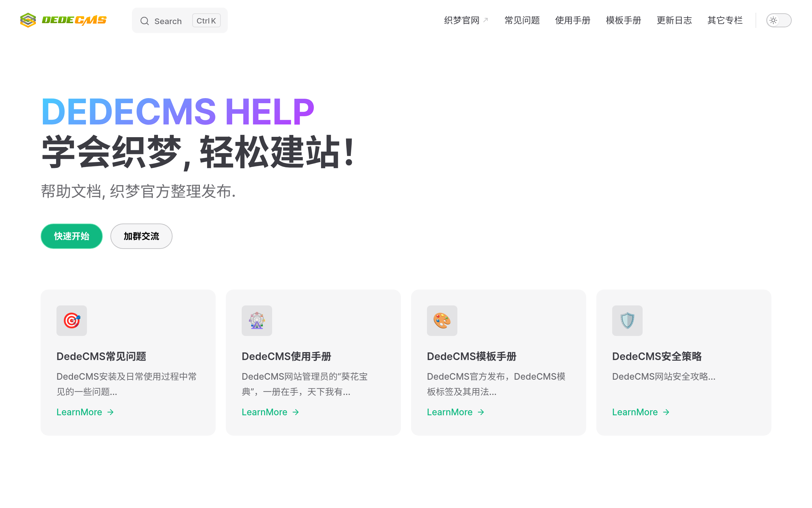
Task: Open the DedeCMS安全策略 card title
Action: coord(657,357)
